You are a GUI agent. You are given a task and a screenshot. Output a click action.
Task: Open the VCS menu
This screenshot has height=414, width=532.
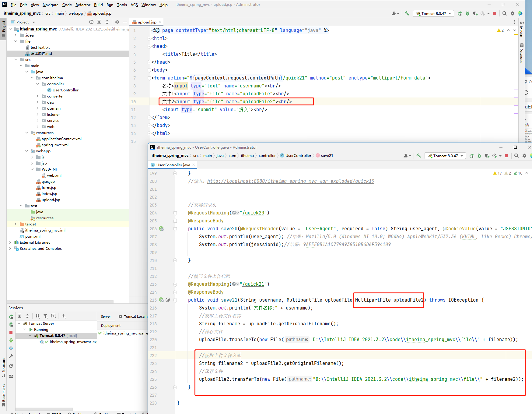(x=134, y=5)
